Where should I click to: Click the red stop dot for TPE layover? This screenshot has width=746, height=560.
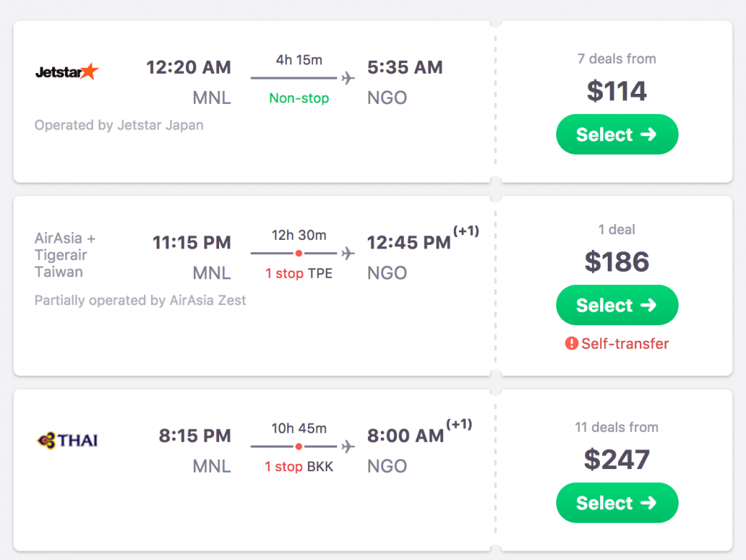point(299,254)
